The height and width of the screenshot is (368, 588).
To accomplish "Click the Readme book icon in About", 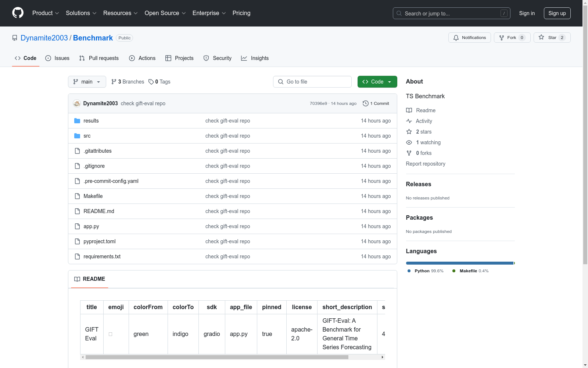I will (x=409, y=110).
